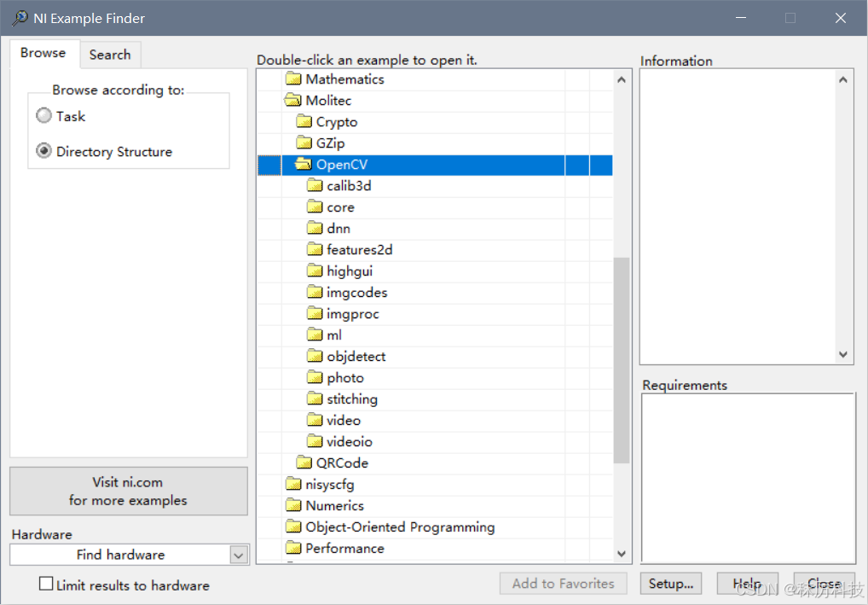Click the videoio folder icon
Screen dimensions: 868x605
pos(315,441)
